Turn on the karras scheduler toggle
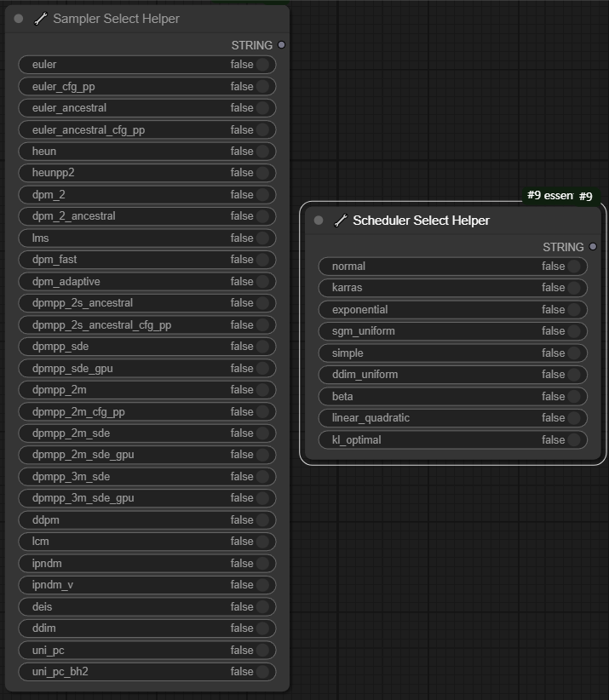609x700 pixels. (x=574, y=288)
